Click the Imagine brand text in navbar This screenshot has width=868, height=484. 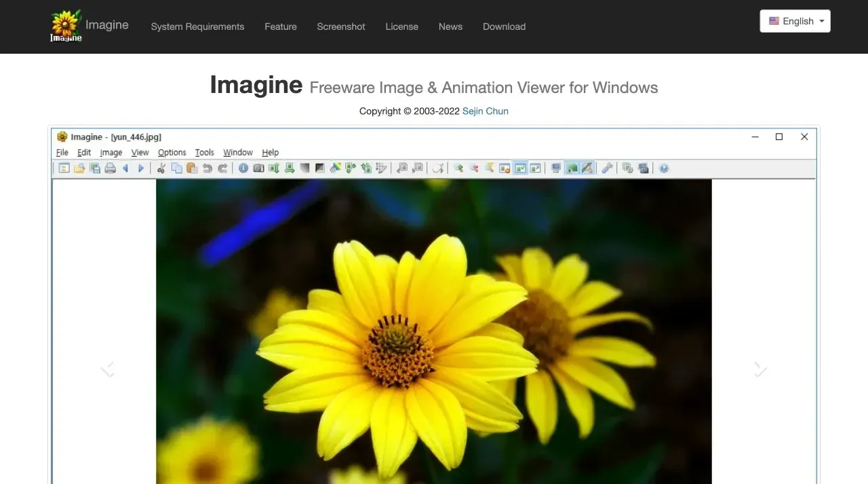pyautogui.click(x=107, y=25)
